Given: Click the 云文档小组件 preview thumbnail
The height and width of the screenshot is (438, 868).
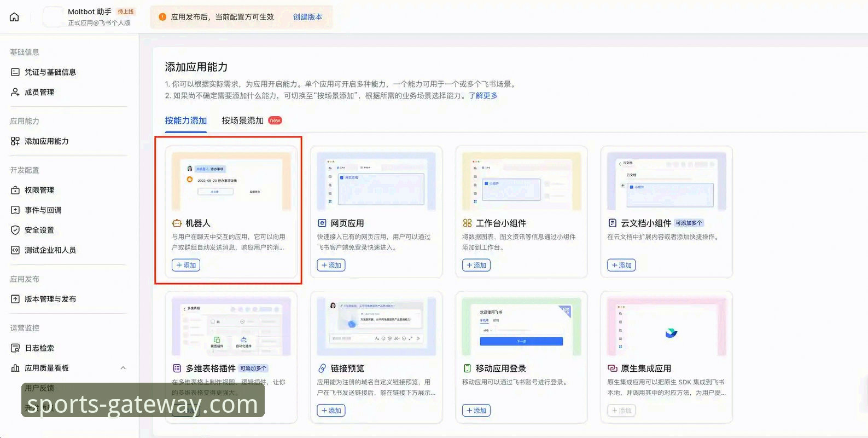Looking at the screenshot, I should pyautogui.click(x=667, y=182).
